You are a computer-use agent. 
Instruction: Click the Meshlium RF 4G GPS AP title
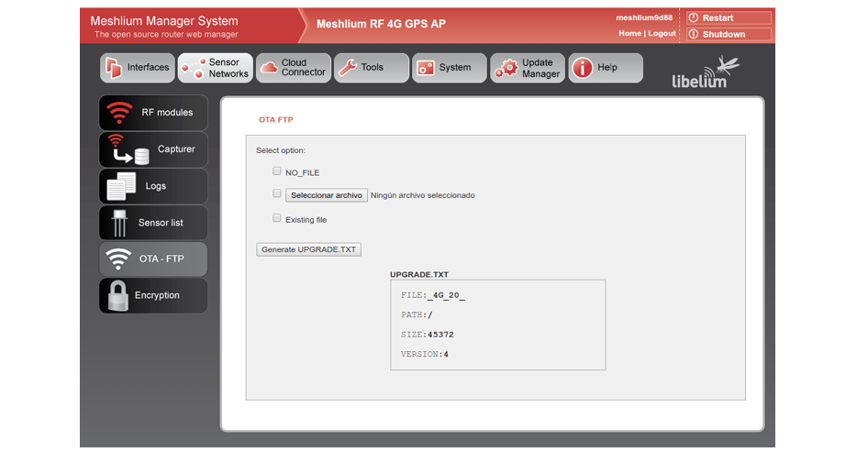pyautogui.click(x=381, y=24)
